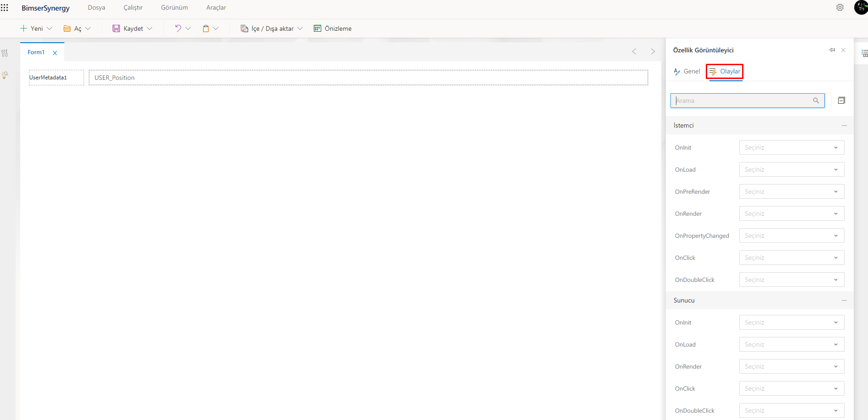Screen dimensions: 868x420
Task: Open the İçe / Dışa aktar menu
Action: pyautogui.click(x=272, y=28)
